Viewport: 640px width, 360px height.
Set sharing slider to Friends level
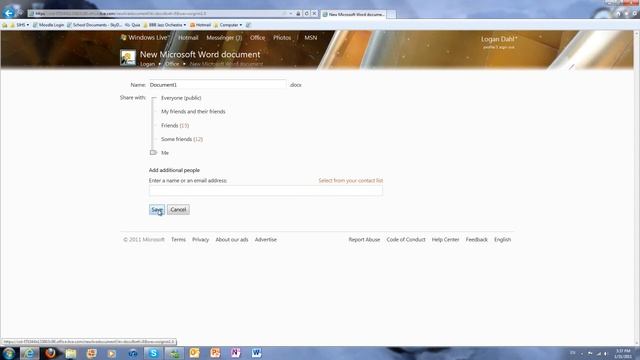pos(175,125)
